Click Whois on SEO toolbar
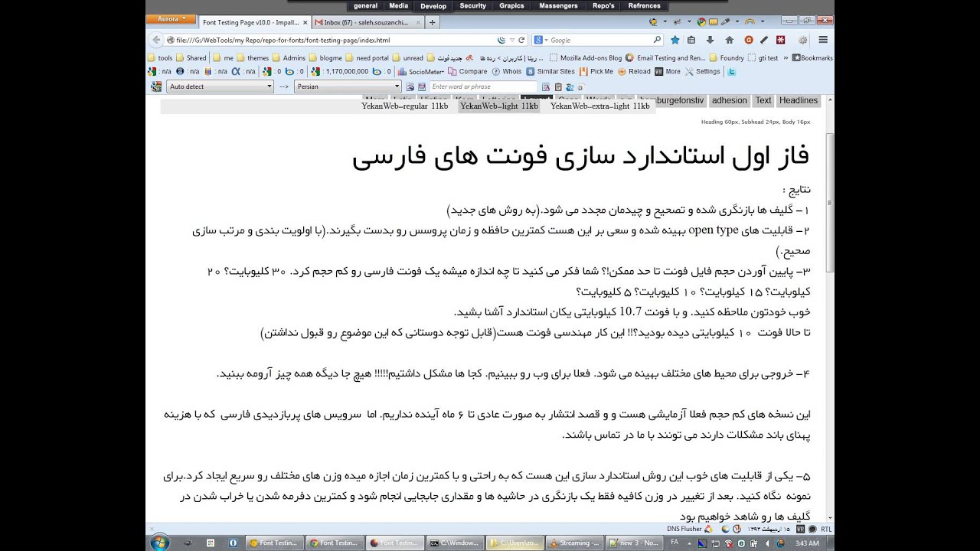This screenshot has height=551, width=980. click(x=507, y=72)
